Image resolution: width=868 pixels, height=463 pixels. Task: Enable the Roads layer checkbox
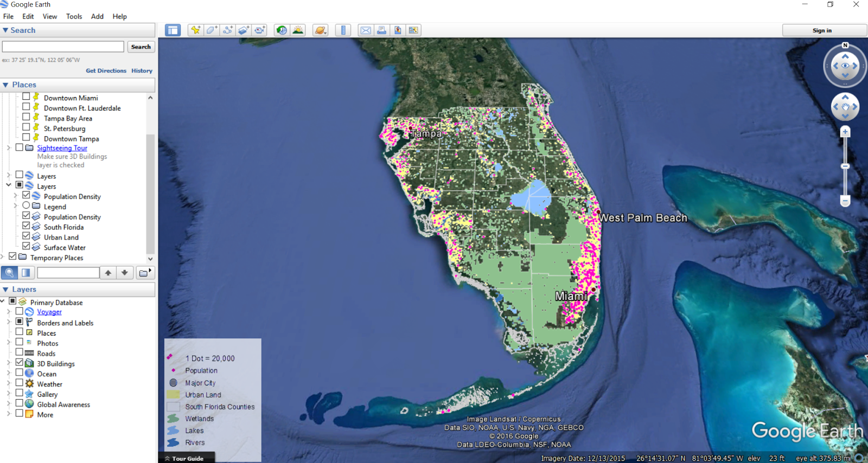[20, 352]
